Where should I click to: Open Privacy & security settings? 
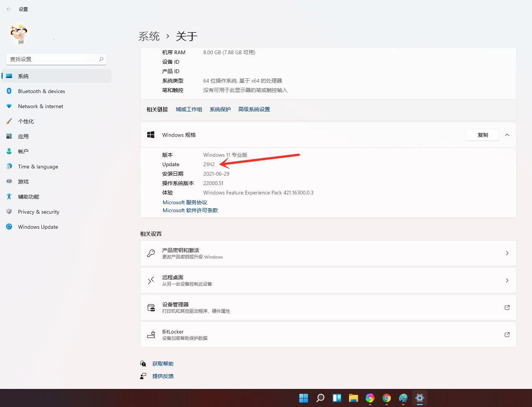38,211
